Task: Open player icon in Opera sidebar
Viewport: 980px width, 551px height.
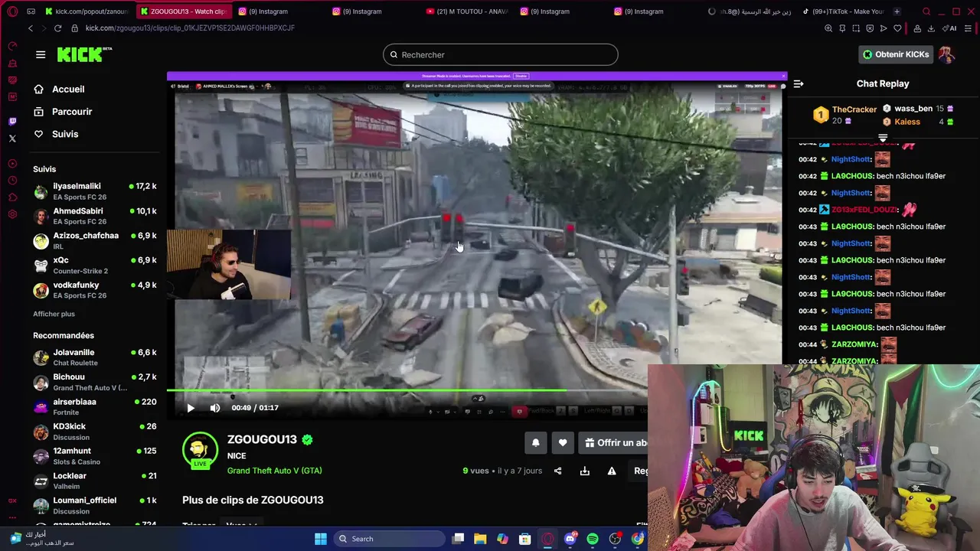Action: [x=12, y=164]
